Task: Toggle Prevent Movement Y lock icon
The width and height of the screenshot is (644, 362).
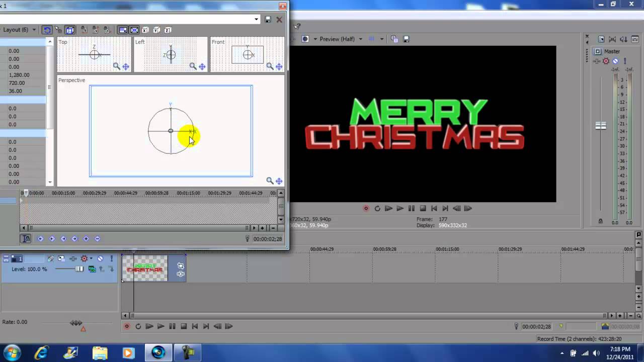Action: click(x=96, y=30)
